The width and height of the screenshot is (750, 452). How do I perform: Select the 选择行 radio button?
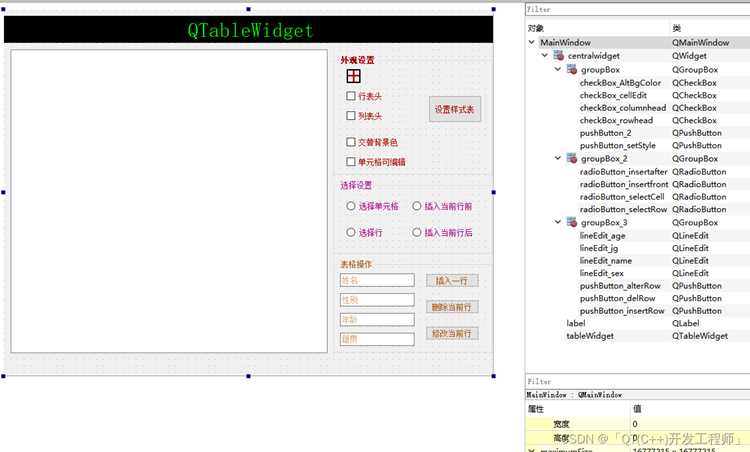click(x=351, y=232)
